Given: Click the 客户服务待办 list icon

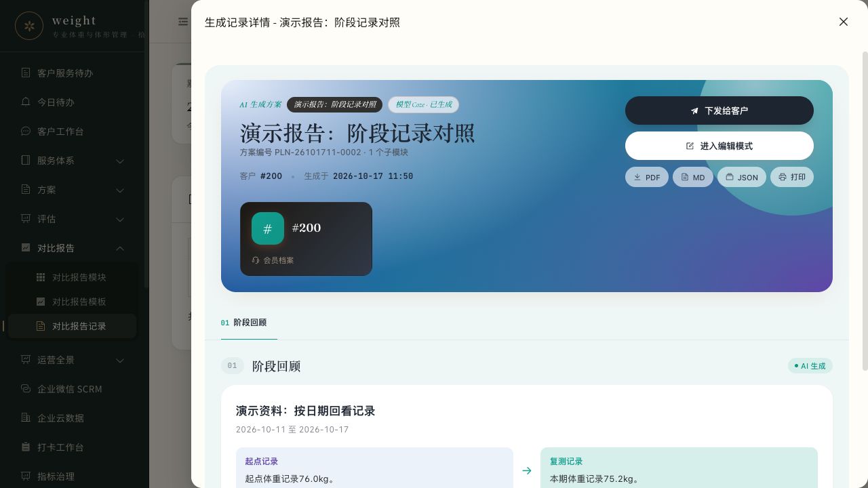Looking at the screenshot, I should tap(26, 73).
